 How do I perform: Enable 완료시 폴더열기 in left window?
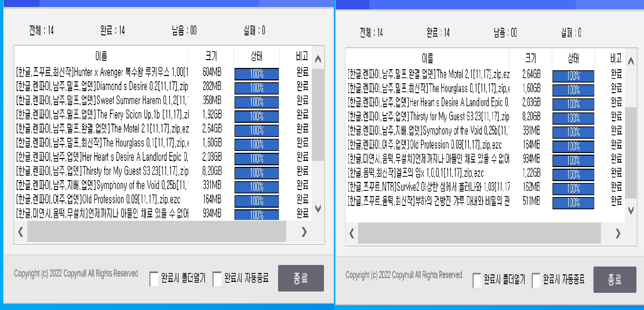point(154,279)
